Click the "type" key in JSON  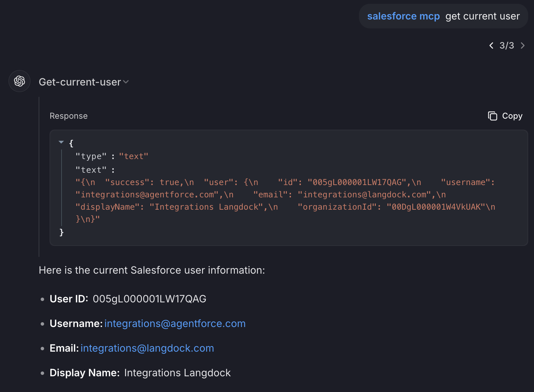(x=91, y=156)
